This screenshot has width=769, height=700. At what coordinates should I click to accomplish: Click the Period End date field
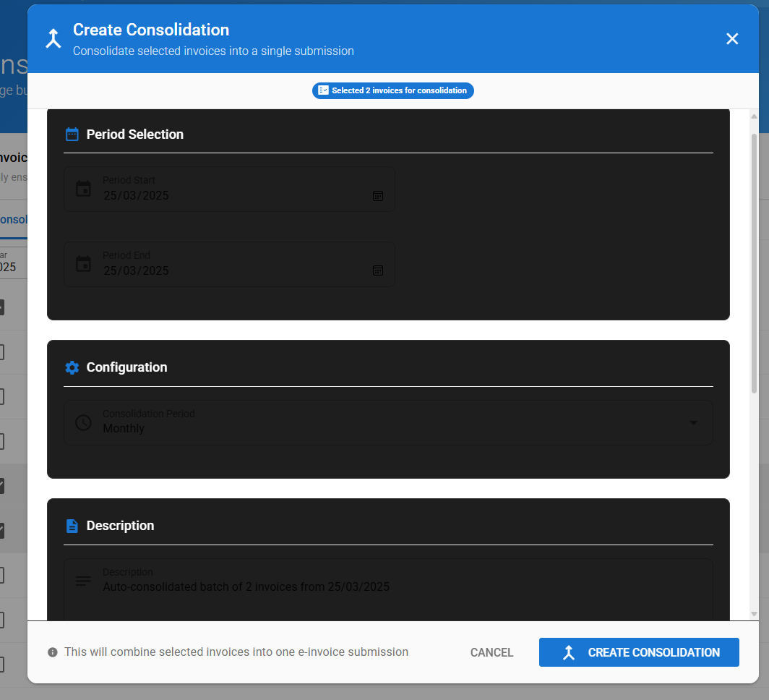(231, 270)
